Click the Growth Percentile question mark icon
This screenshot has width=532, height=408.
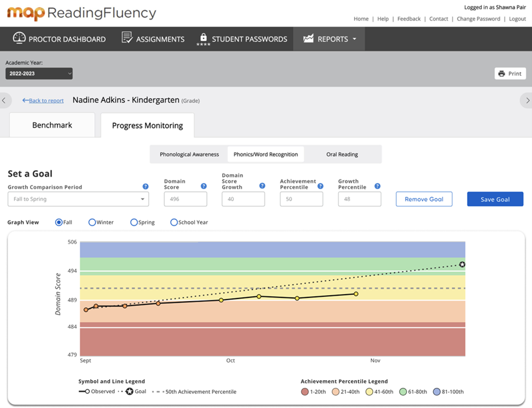tap(376, 185)
